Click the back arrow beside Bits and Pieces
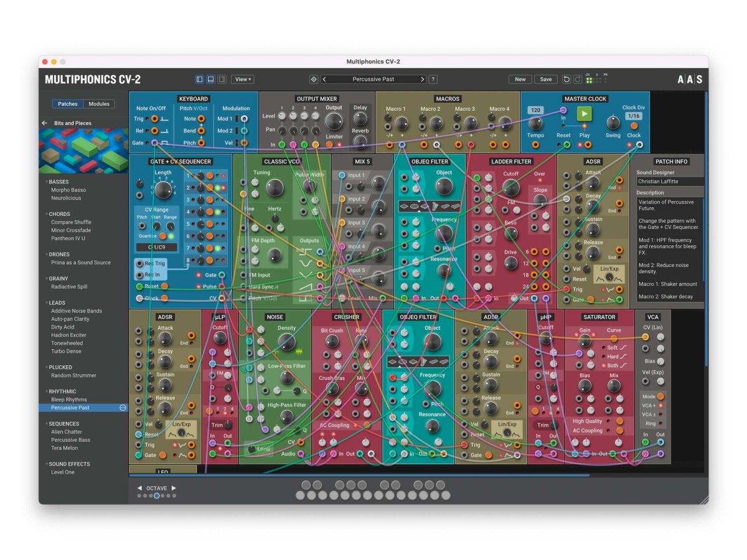Viewport: 747px width, 560px height. point(45,123)
